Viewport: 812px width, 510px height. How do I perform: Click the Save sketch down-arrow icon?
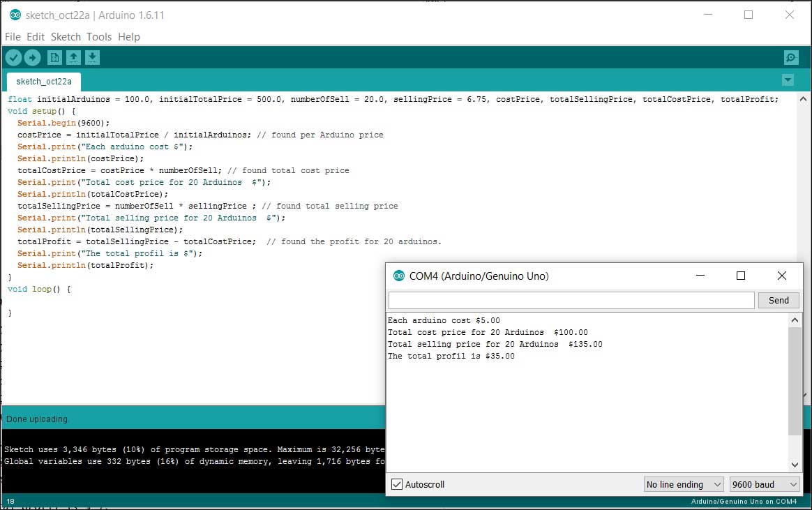coord(93,58)
